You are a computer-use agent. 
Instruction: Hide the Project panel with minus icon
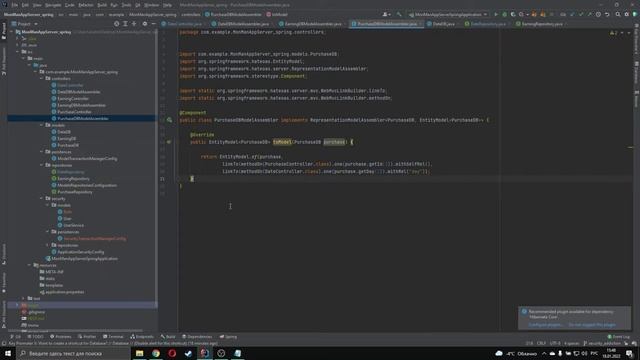tap(153, 24)
